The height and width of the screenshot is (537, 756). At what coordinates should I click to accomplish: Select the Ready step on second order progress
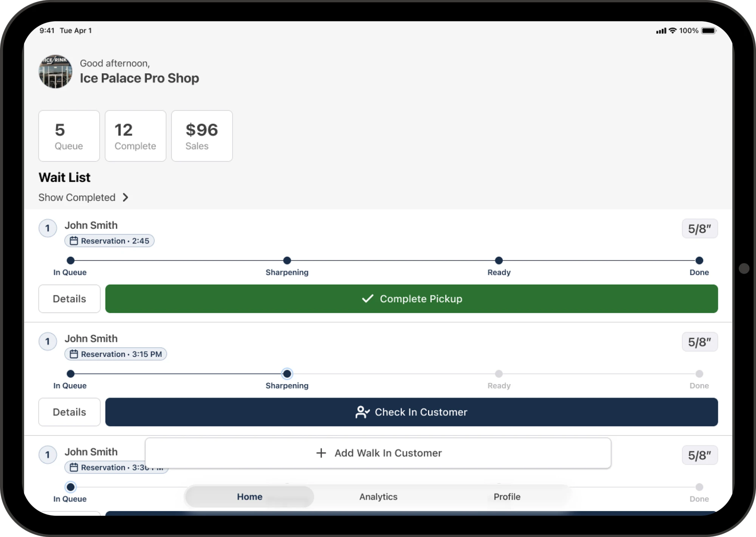tap(499, 379)
